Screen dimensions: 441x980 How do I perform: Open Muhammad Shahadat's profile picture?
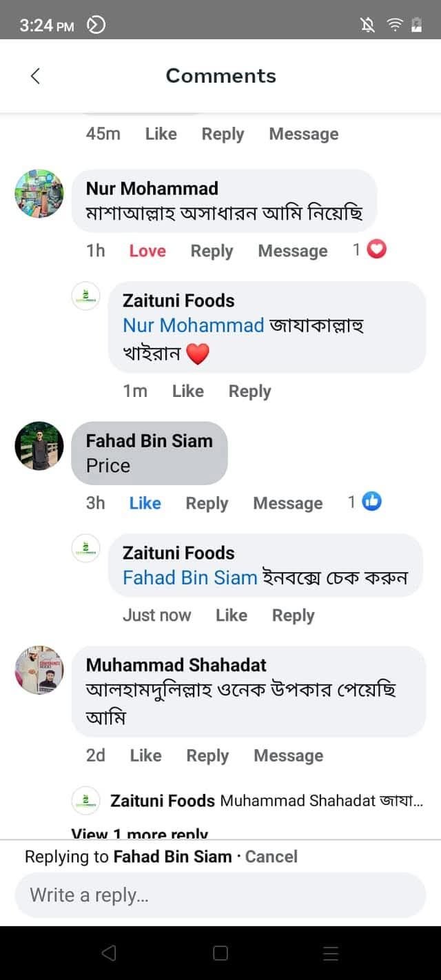(x=39, y=670)
